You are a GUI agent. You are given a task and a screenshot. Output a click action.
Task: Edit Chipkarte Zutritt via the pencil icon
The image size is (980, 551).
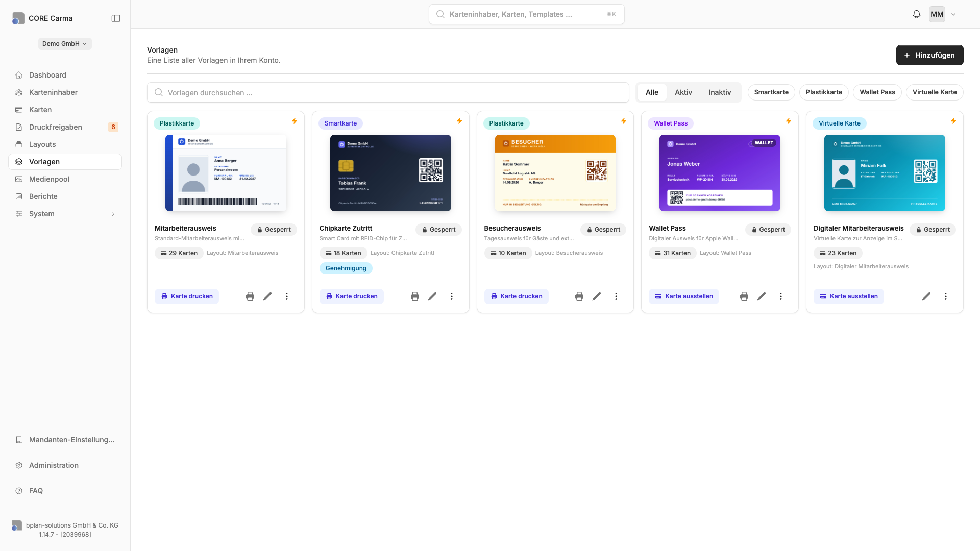coord(432,296)
